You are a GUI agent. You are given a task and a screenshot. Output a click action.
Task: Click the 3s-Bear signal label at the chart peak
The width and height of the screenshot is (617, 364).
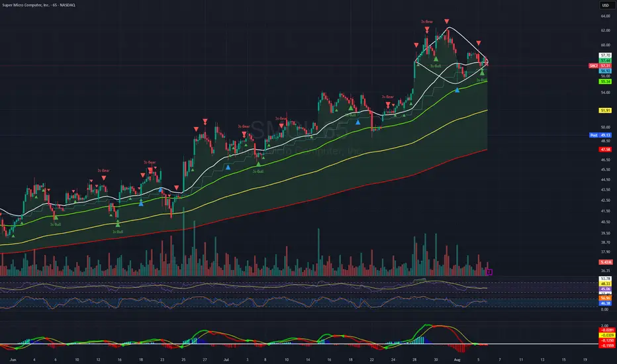coord(427,22)
